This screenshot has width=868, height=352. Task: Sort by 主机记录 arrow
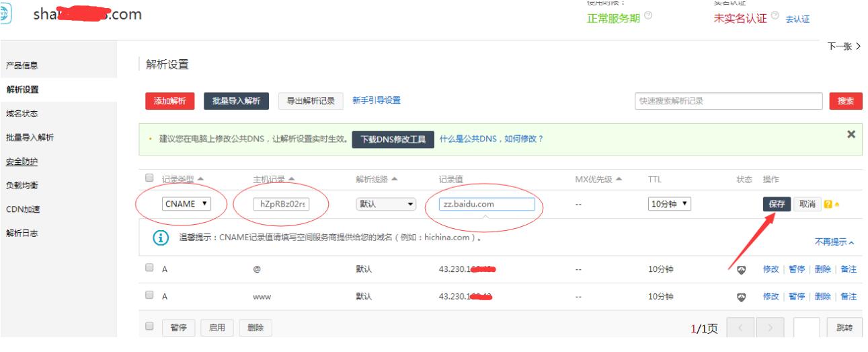292,178
